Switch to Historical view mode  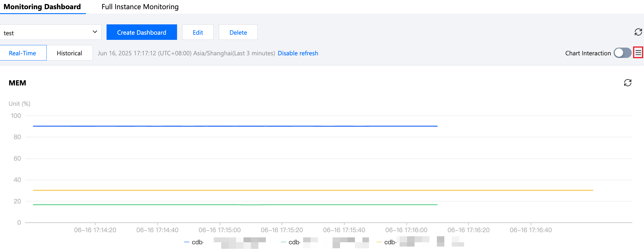pyautogui.click(x=69, y=53)
